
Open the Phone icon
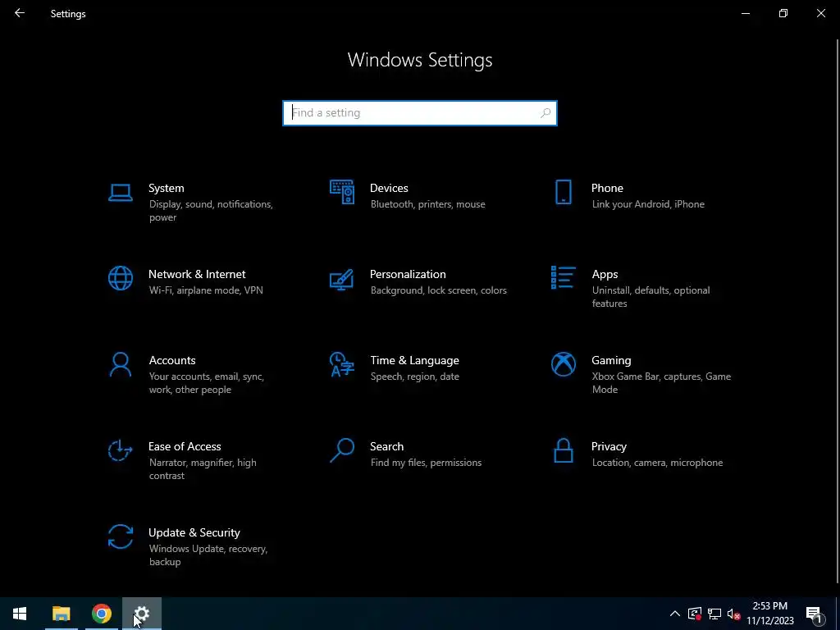tap(563, 192)
